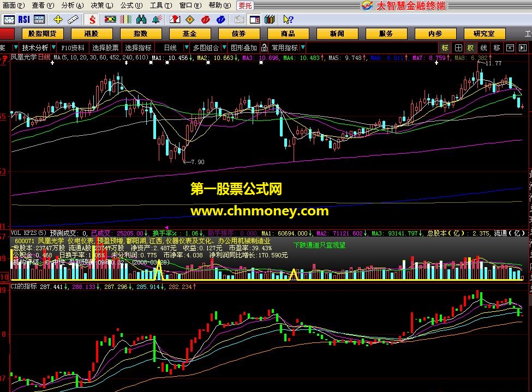Open the 服务 section

(x=386, y=34)
